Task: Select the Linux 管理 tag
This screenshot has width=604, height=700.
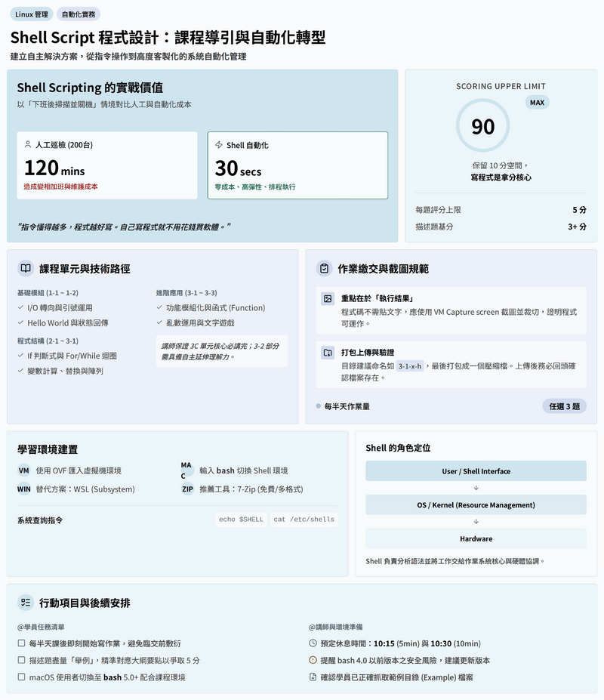Action: point(31,14)
